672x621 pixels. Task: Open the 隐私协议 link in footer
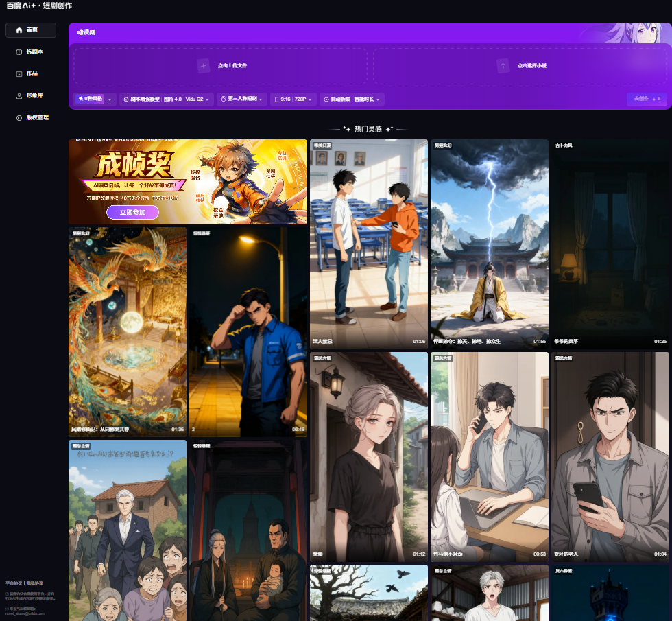click(x=34, y=583)
